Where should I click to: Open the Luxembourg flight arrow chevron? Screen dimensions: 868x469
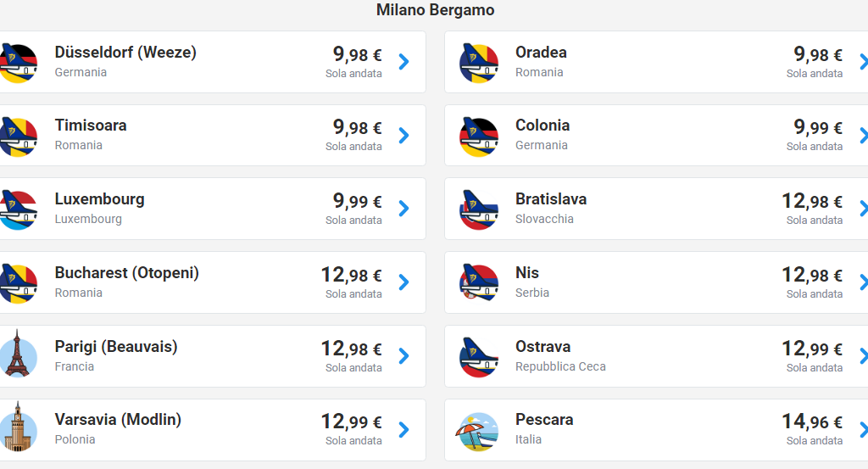pyautogui.click(x=404, y=209)
